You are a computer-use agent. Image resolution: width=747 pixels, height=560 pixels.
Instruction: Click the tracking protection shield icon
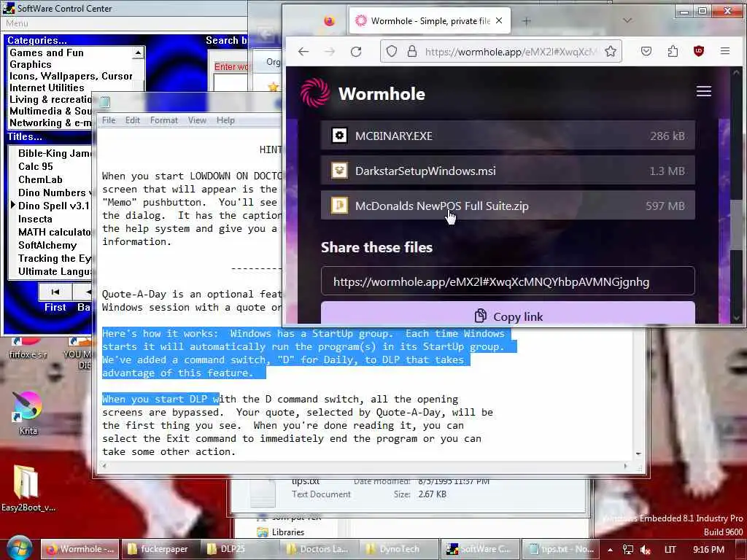[392, 52]
